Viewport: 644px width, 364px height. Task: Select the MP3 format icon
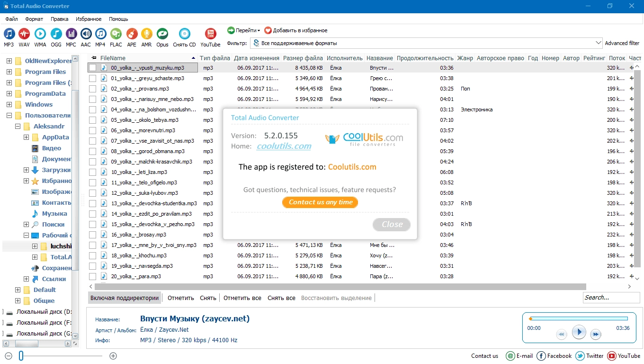point(9,34)
